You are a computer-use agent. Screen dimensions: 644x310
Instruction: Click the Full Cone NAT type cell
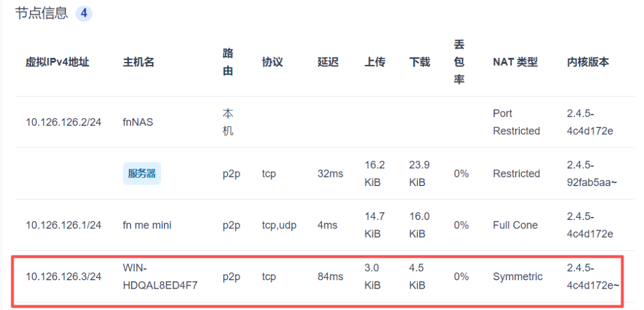[x=515, y=225]
